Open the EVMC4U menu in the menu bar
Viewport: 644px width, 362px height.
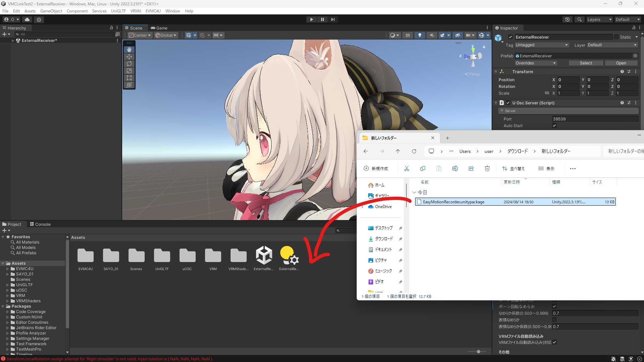(x=153, y=11)
